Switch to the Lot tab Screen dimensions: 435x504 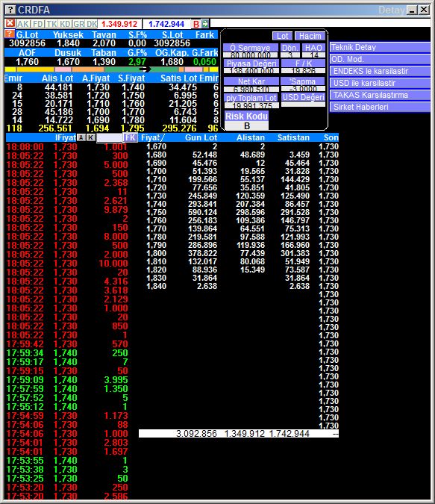pyautogui.click(x=282, y=36)
